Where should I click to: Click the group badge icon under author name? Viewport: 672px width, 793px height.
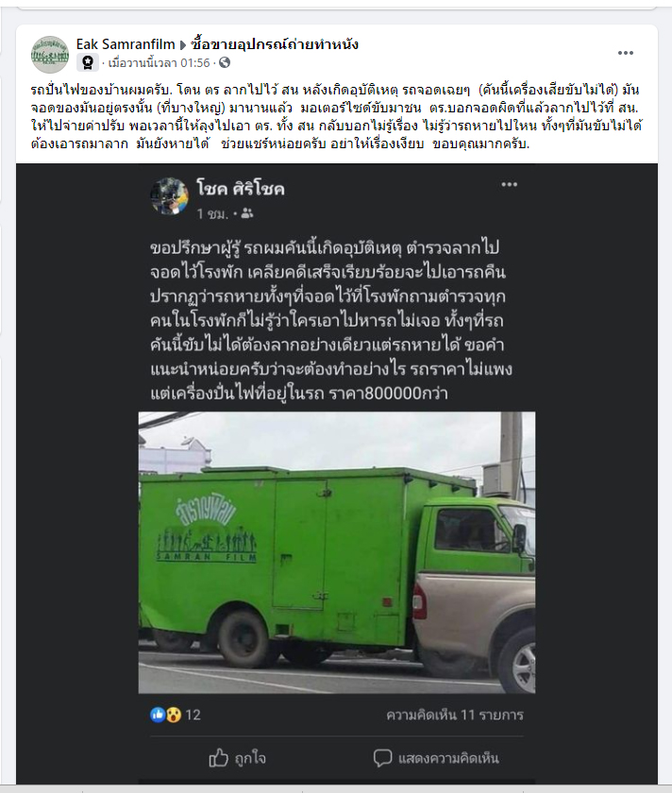pos(88,62)
